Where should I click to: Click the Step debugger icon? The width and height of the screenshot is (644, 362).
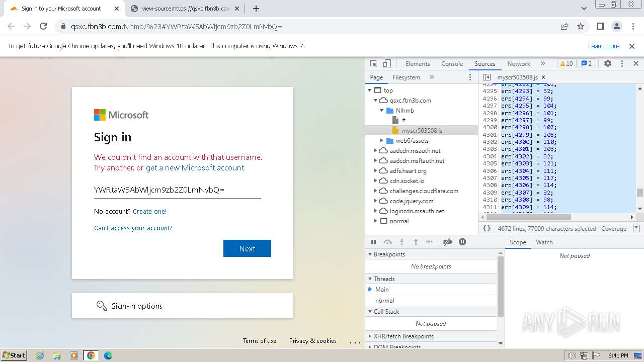point(429,242)
